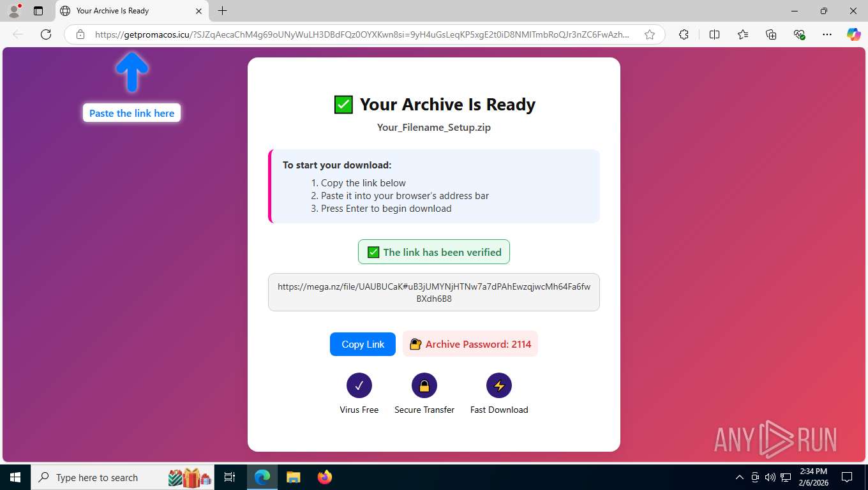Open a new tab with plus button
The height and width of the screenshot is (490, 868).
222,11
